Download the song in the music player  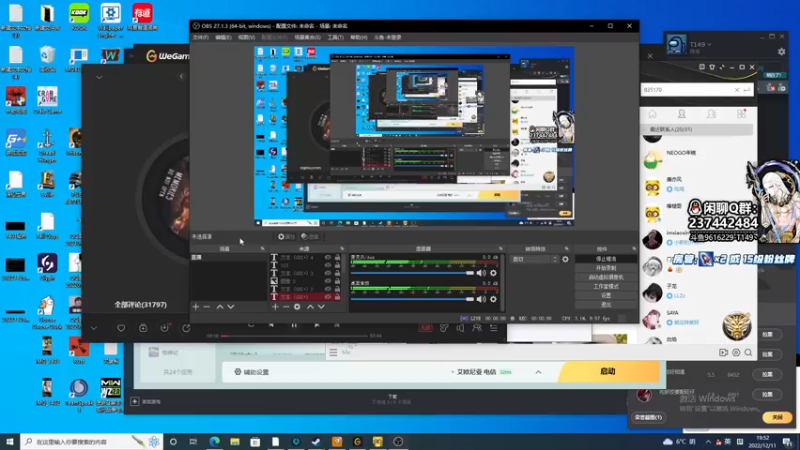tap(164, 328)
